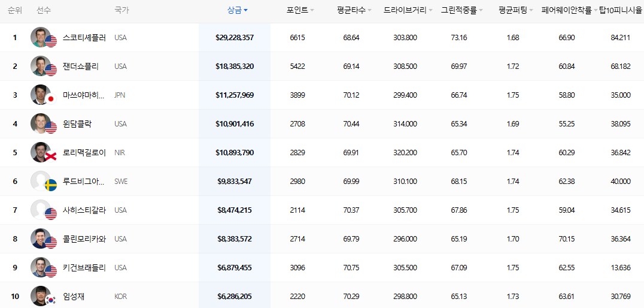
Task: Select prize money $8,383,572
Action: [235, 239]
